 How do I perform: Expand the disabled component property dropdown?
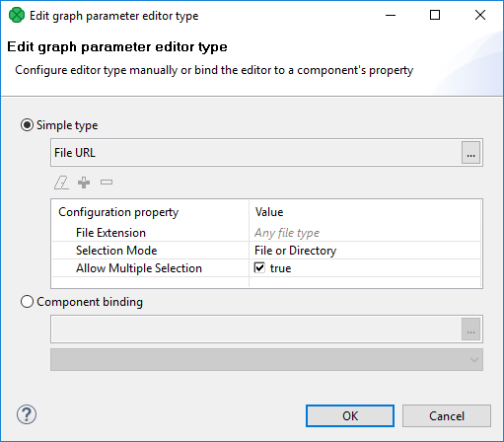coord(266,360)
